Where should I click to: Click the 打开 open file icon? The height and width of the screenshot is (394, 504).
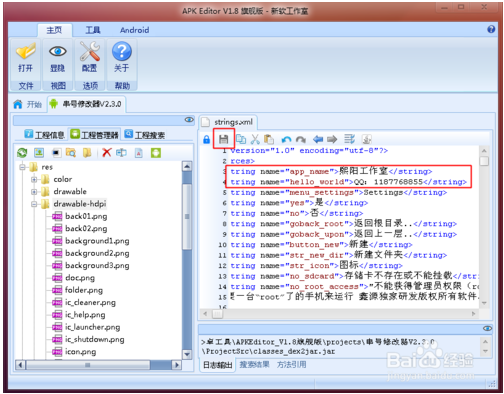pyautogui.click(x=26, y=51)
